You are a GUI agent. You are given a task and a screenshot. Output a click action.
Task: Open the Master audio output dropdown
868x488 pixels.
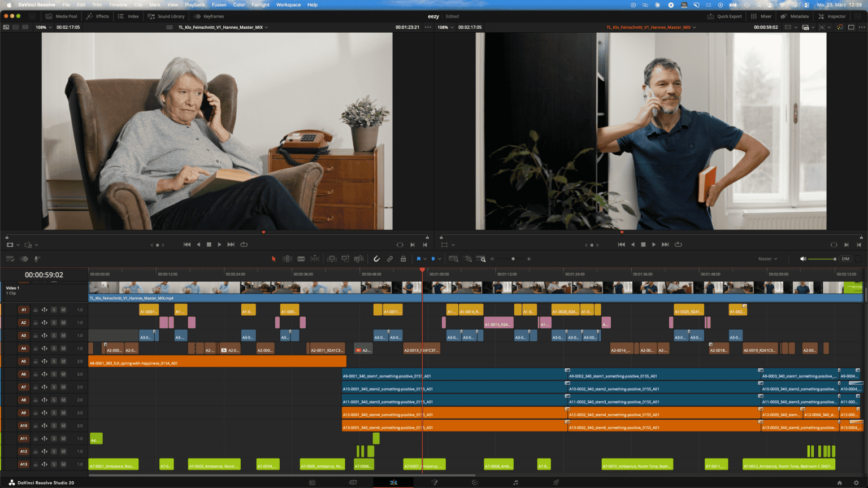click(767, 259)
